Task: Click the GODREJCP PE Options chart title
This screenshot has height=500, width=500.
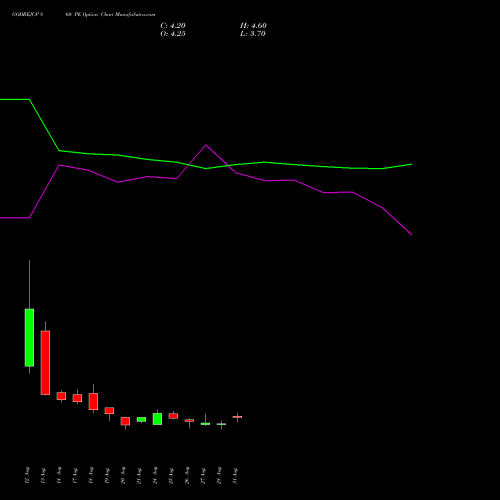Action: [x=83, y=15]
